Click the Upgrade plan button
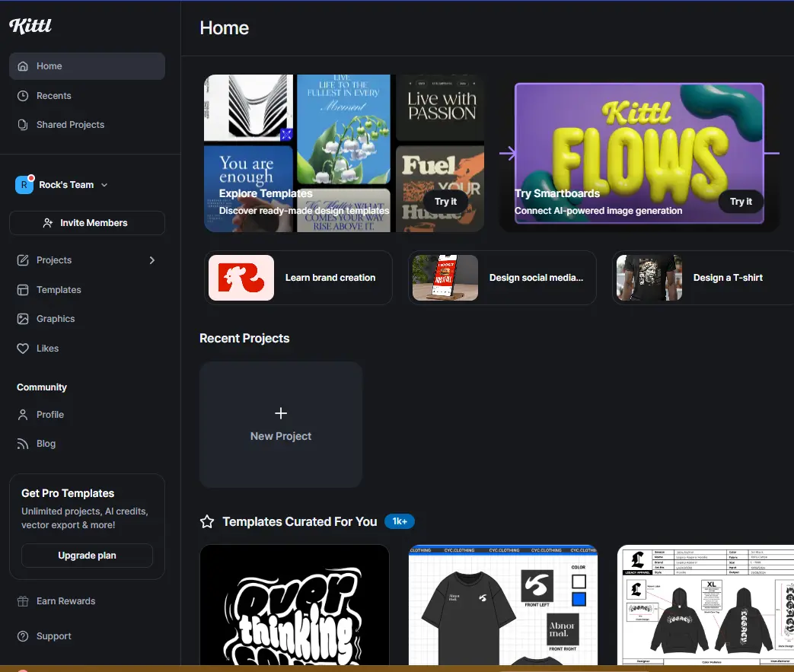 (x=87, y=556)
